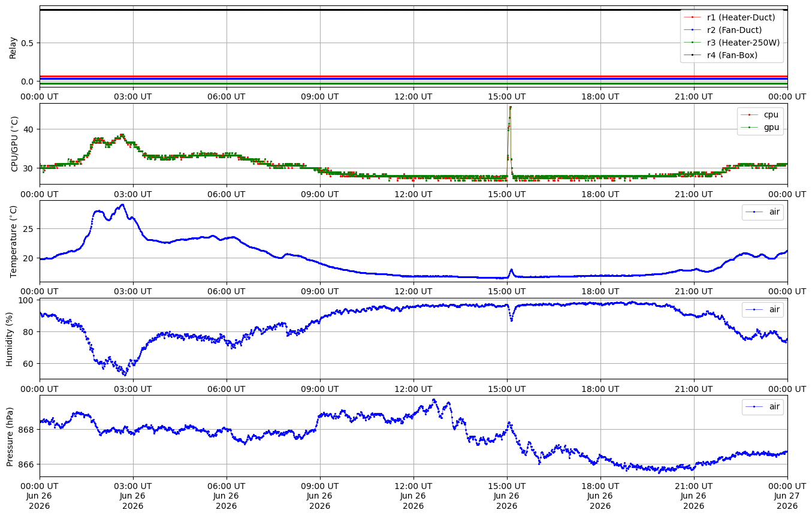
Task: Click 03:00 UT under the Relay plot
Action: (133, 96)
